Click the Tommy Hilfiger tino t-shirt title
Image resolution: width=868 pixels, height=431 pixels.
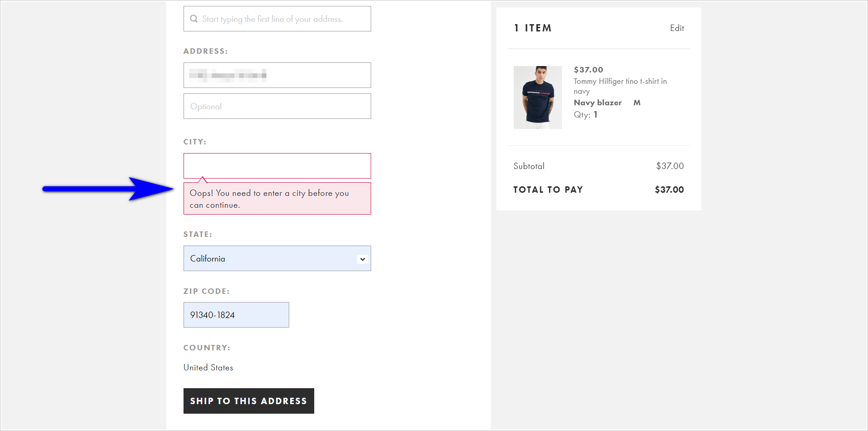tap(620, 86)
